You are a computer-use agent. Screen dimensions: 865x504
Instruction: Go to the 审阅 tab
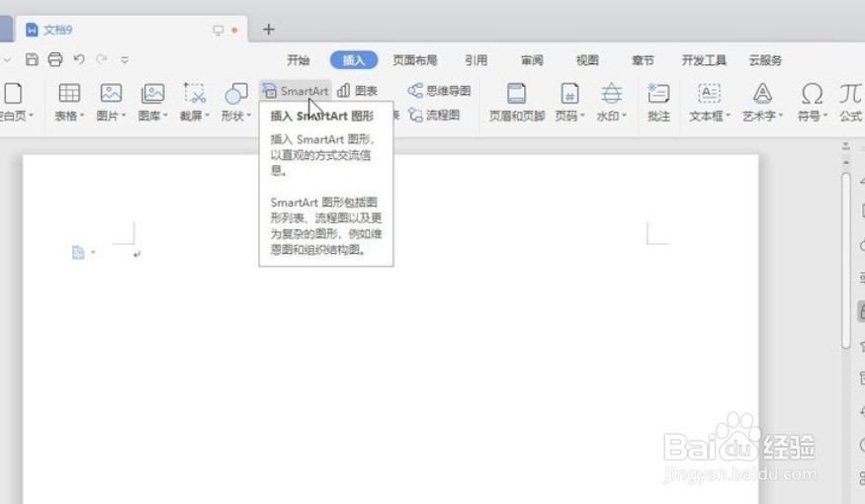532,60
